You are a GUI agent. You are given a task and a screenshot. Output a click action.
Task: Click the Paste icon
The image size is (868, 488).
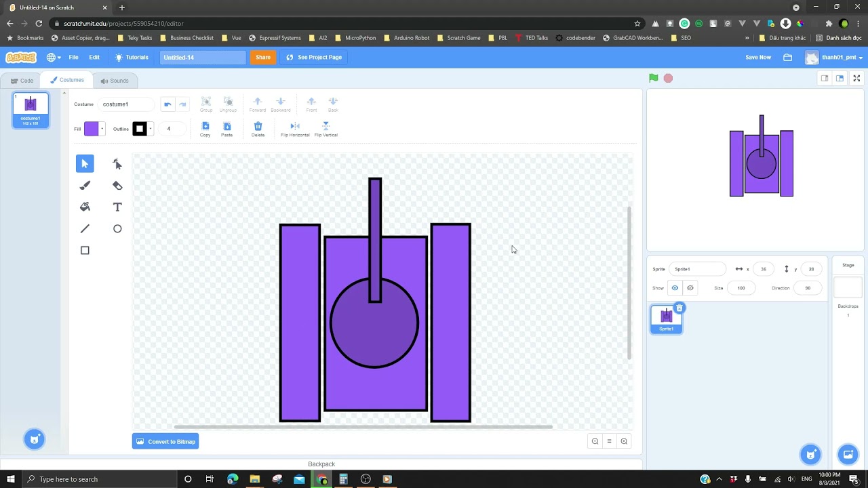[x=227, y=129]
